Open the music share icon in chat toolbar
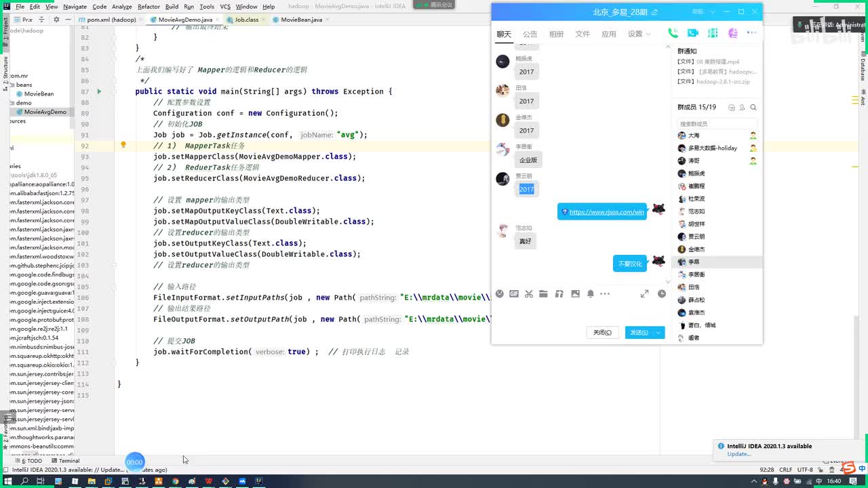868x488 pixels. [559, 293]
